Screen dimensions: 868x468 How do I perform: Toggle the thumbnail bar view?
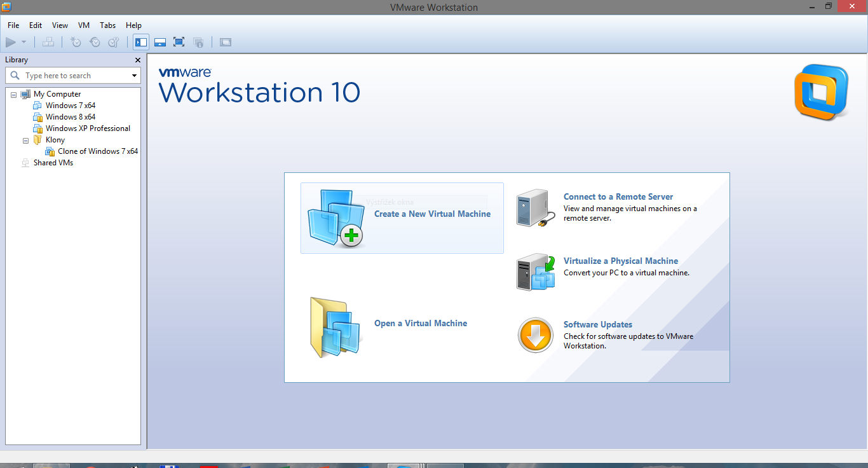(x=160, y=43)
